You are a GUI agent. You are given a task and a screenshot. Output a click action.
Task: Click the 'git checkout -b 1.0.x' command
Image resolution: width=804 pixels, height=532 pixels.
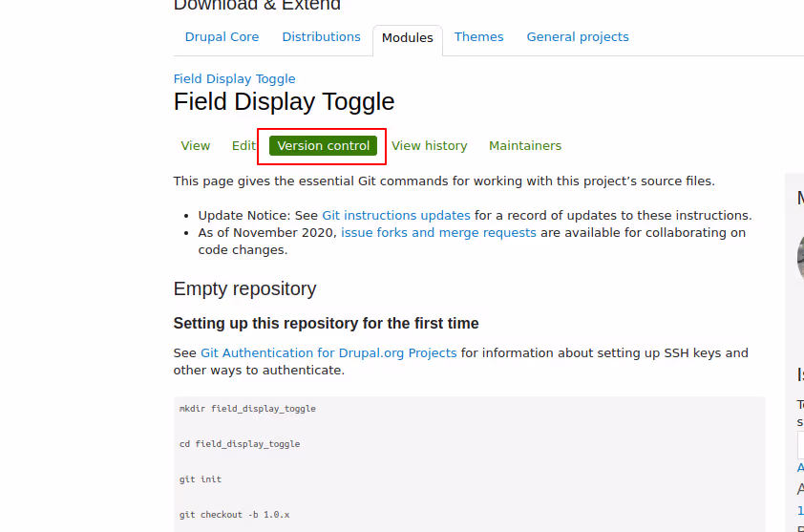pos(234,515)
